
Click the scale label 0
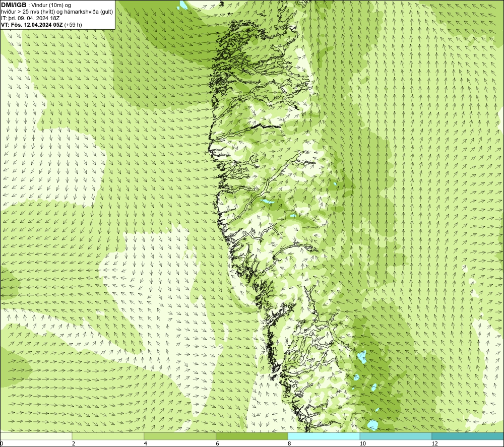click(2, 443)
